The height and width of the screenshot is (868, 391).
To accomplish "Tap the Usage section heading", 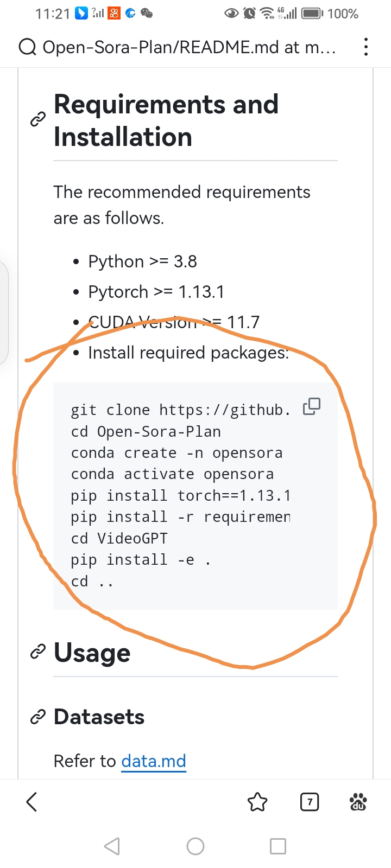I will pos(92,653).
